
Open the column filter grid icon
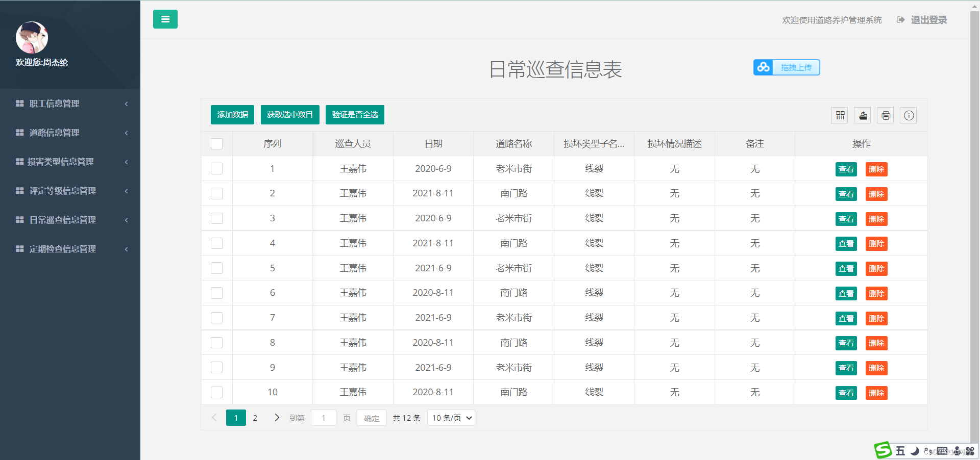click(840, 115)
